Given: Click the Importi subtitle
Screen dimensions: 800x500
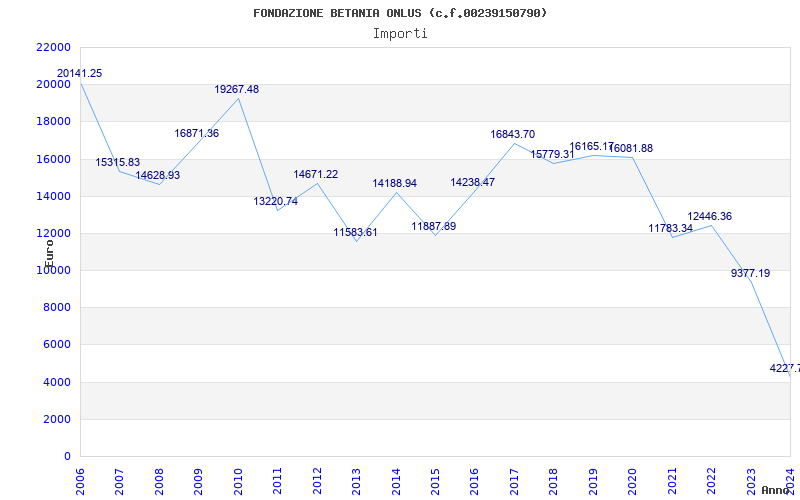Looking at the screenshot, I should (x=400, y=34).
